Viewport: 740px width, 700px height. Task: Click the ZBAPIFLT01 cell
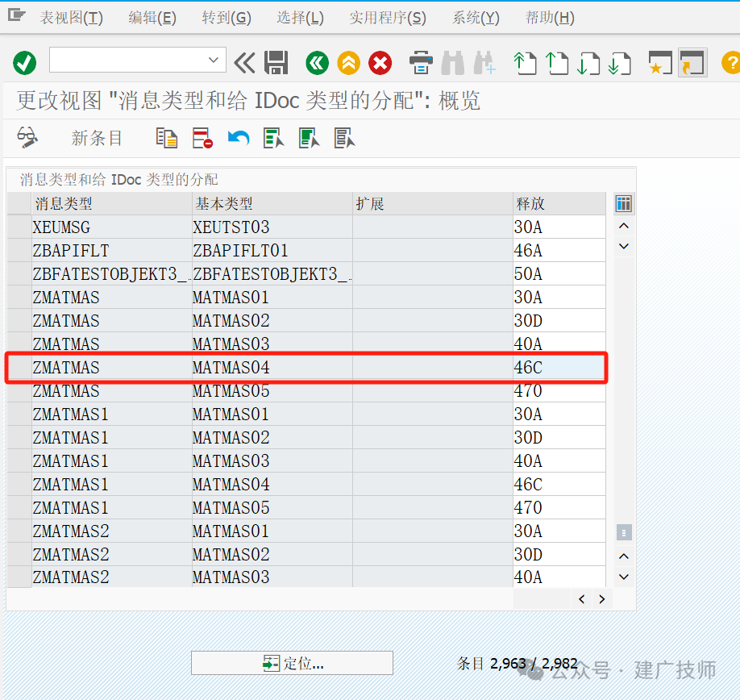[x=272, y=251]
